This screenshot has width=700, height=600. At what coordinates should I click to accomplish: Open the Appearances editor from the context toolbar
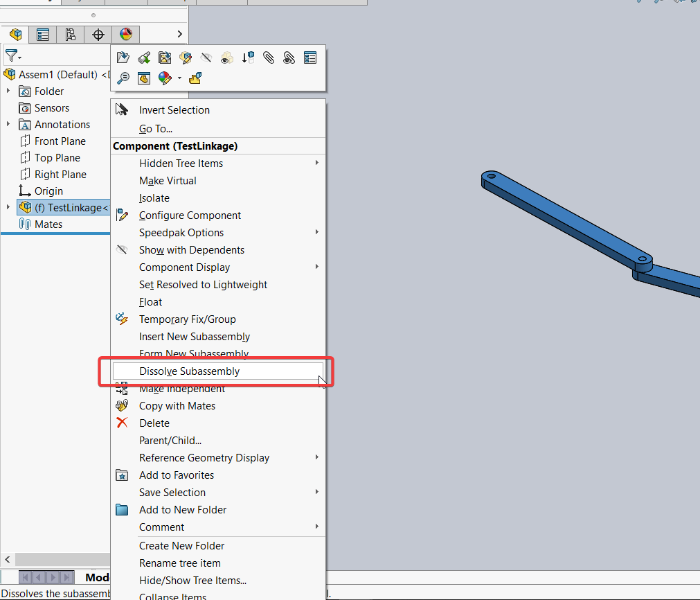coord(163,78)
